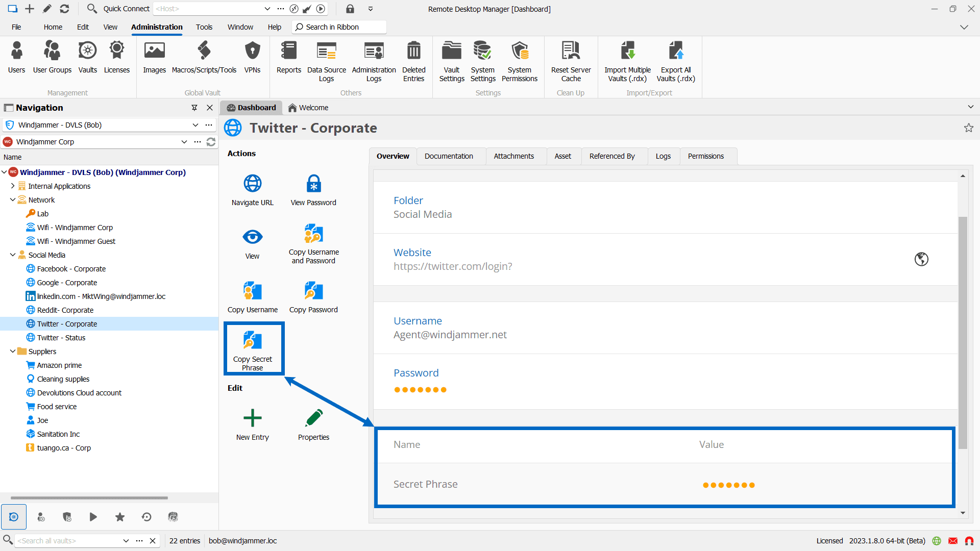Click Copy Username and Password action
The image size is (980, 551).
coord(313,244)
